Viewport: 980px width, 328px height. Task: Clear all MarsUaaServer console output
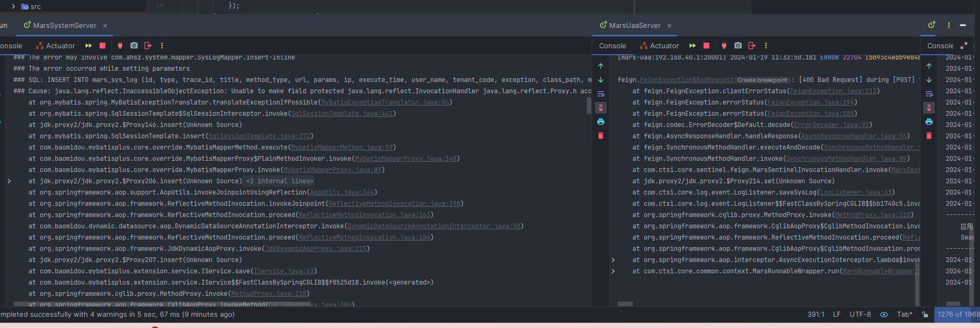click(x=601, y=136)
